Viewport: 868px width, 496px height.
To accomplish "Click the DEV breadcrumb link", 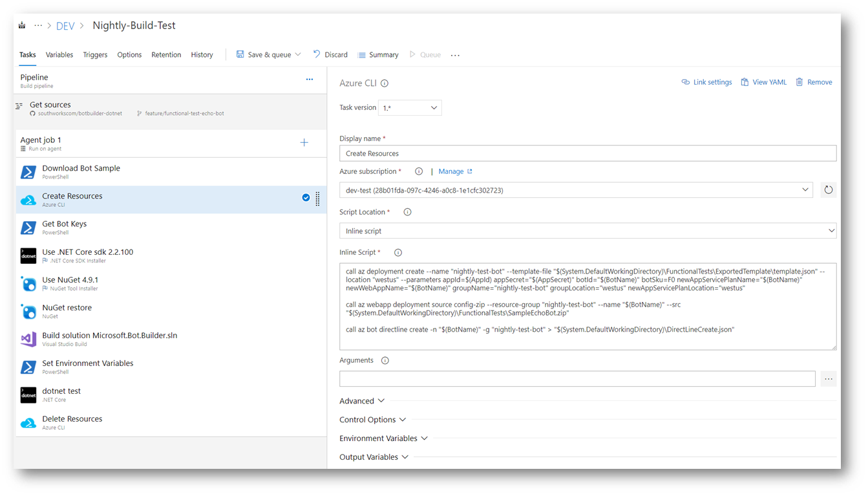I will [x=65, y=26].
